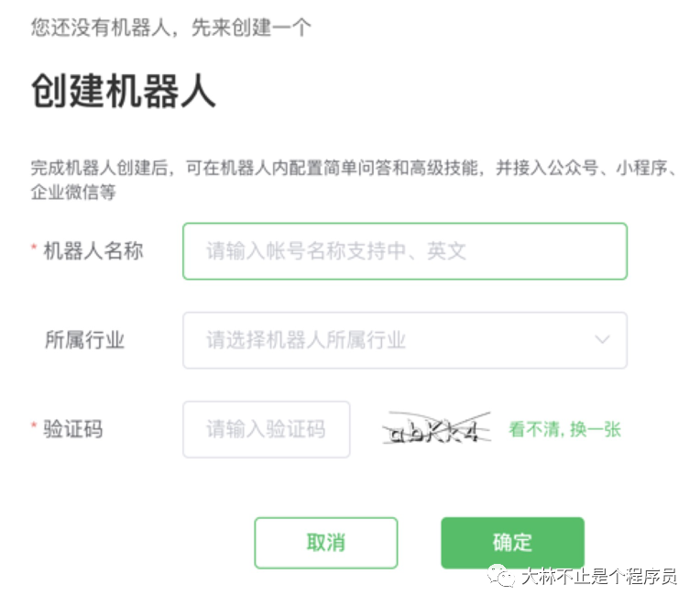Screen dimensions: 700x607
Task: Click the 企业微信等 text in description
Action: (x=73, y=193)
